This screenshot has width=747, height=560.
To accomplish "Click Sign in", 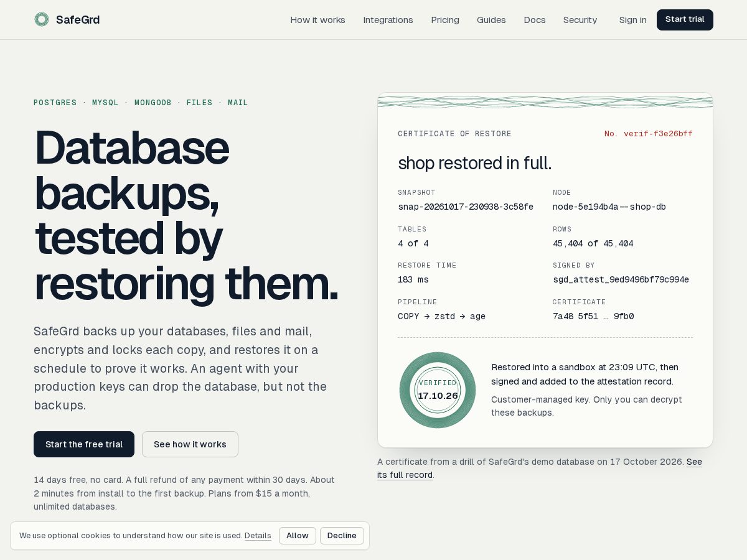I will pyautogui.click(x=632, y=20).
